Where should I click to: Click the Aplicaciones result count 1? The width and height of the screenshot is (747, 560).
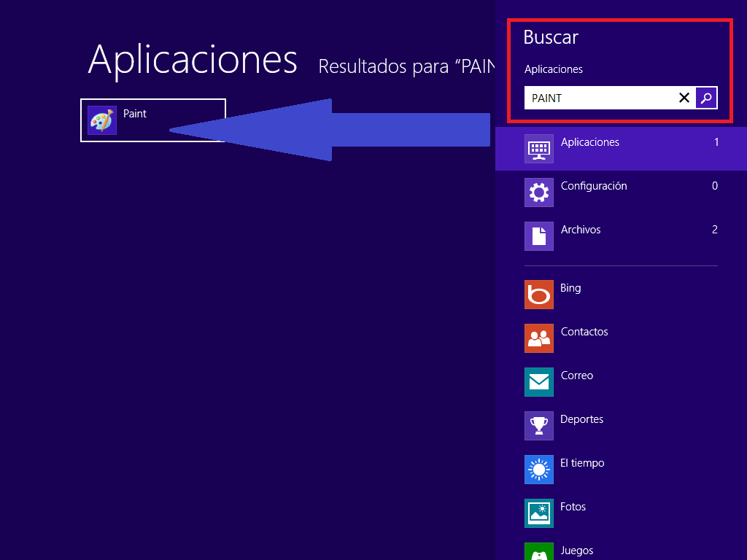pos(716,142)
